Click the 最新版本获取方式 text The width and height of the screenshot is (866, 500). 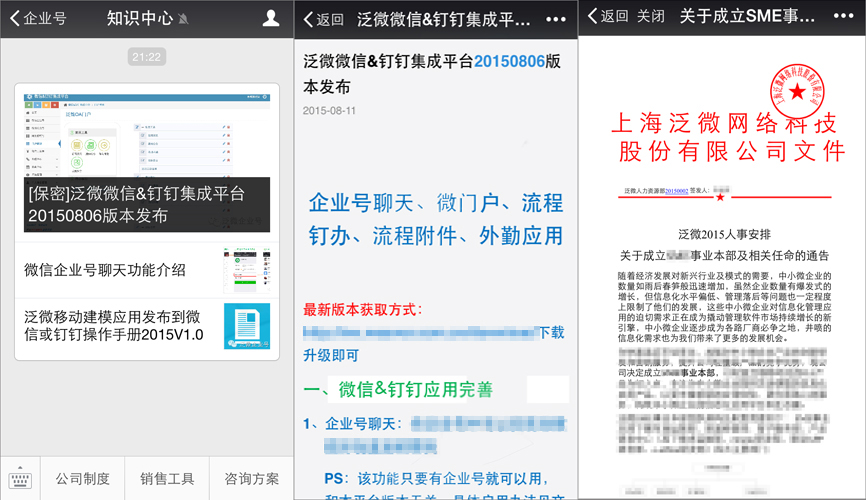[362, 309]
